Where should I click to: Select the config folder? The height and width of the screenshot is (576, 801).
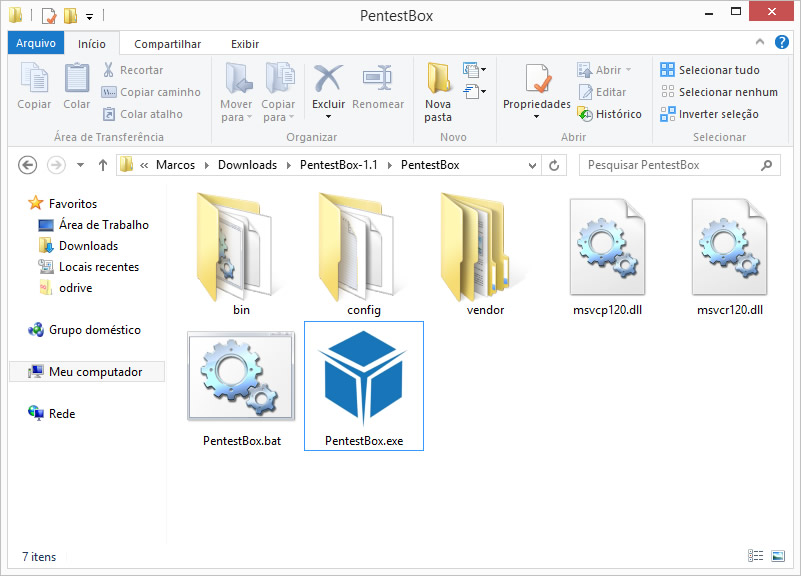point(363,254)
